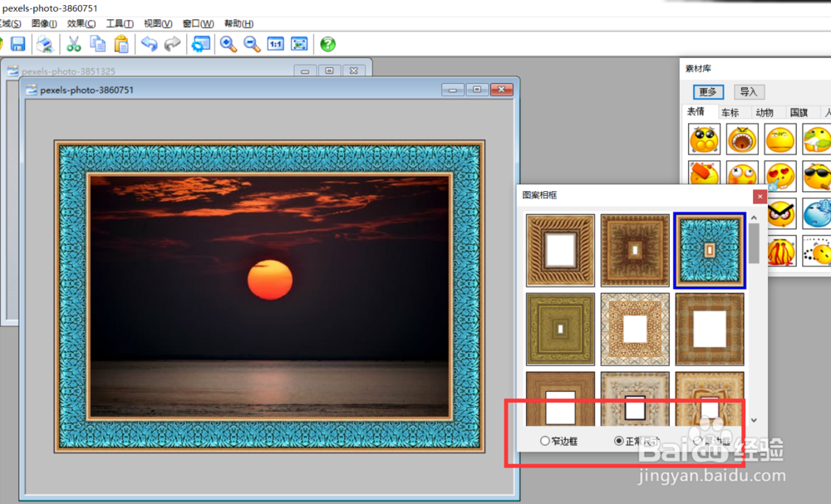Select the thick border 厚边框 option
The width and height of the screenshot is (831, 504).
click(712, 441)
